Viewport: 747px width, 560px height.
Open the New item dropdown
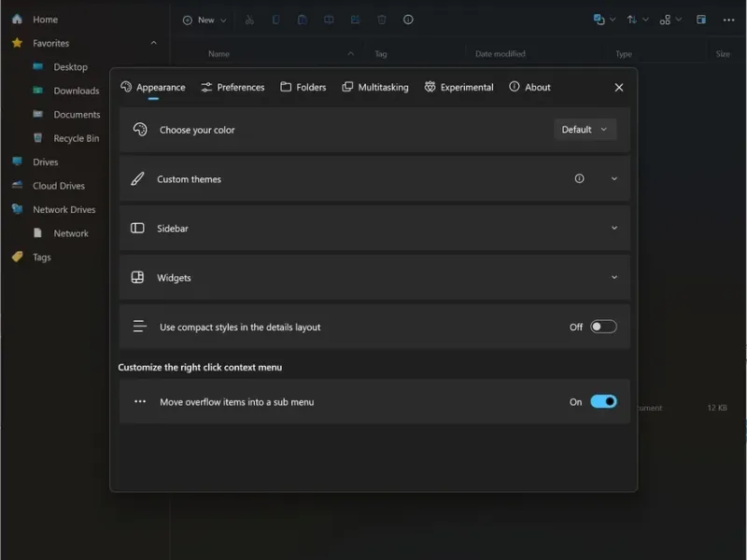point(204,20)
